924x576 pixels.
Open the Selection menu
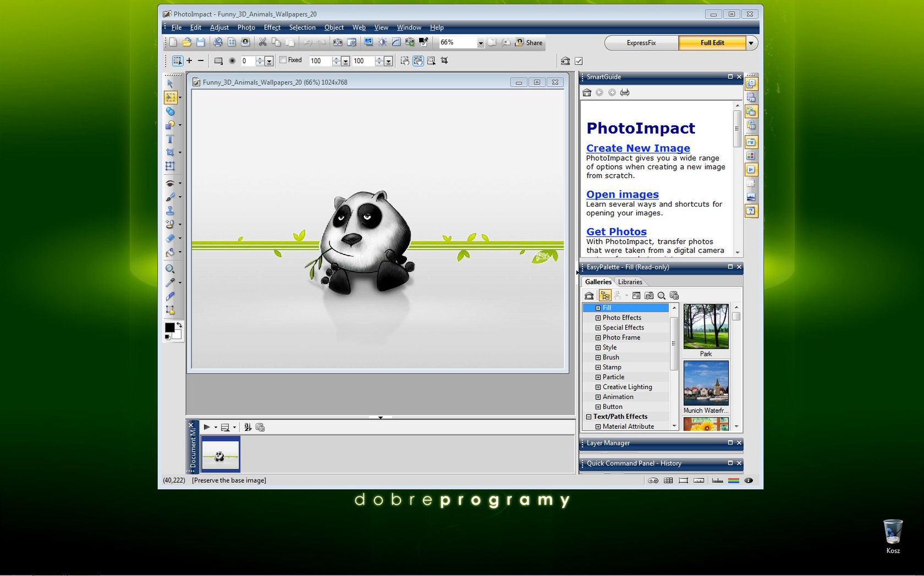302,27
